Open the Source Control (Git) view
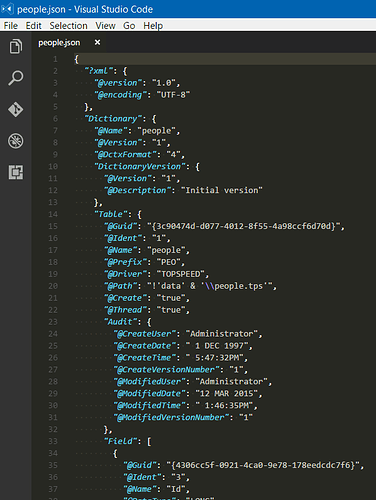The width and height of the screenshot is (376, 500). [x=16, y=109]
